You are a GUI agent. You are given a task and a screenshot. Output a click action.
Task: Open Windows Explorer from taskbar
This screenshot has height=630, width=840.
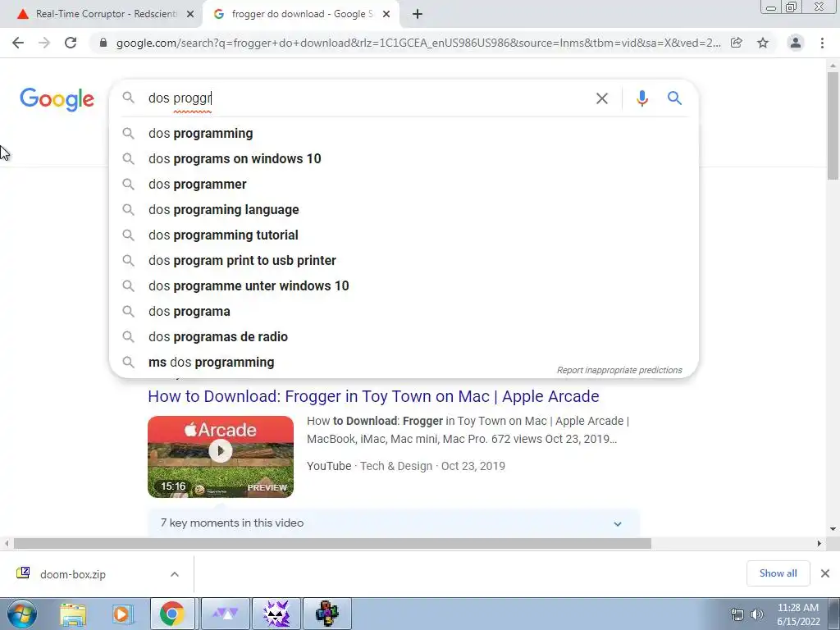[73, 614]
